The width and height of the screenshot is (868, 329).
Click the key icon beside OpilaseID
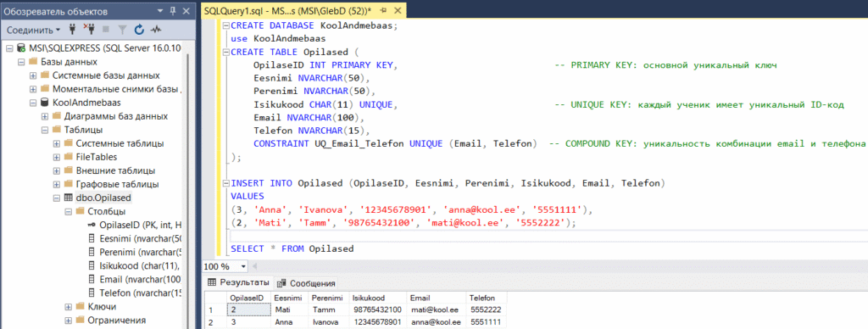(92, 225)
